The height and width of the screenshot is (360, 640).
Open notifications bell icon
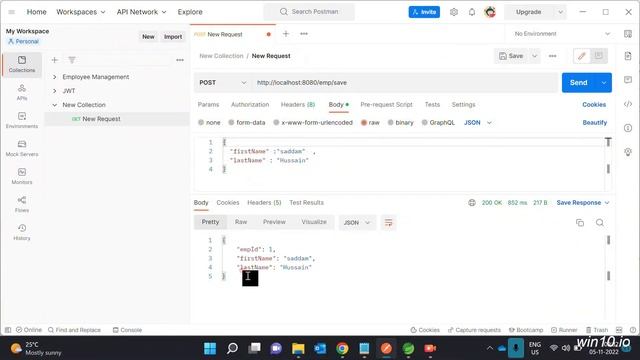472,12
